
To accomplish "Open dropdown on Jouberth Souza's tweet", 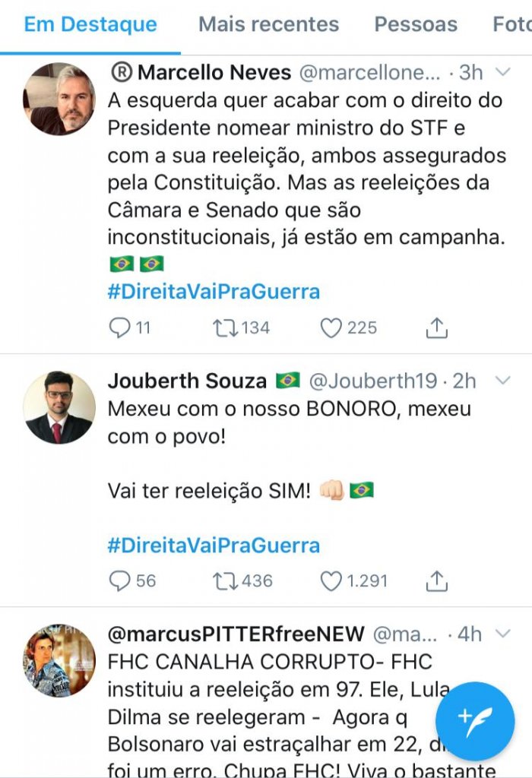I will 502,380.
